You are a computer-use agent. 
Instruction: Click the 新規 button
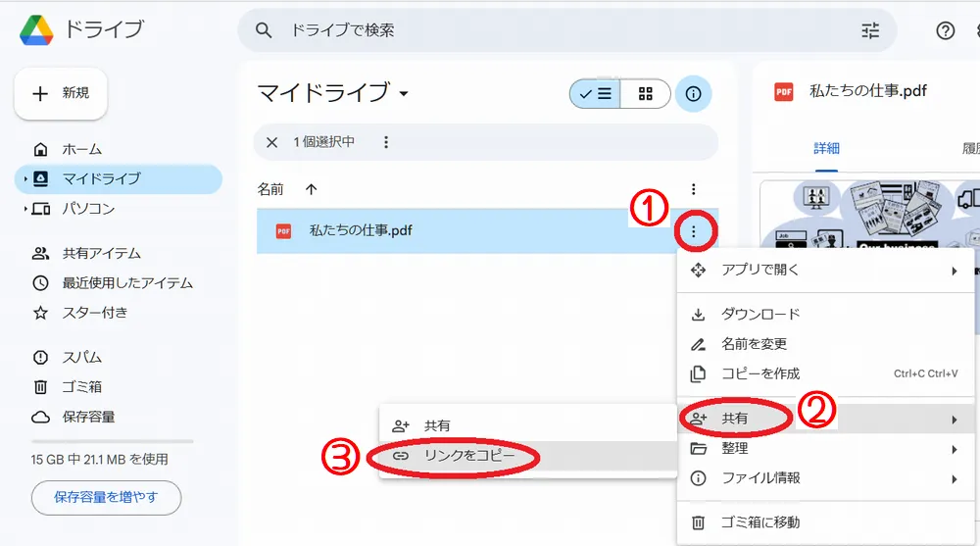point(61,93)
